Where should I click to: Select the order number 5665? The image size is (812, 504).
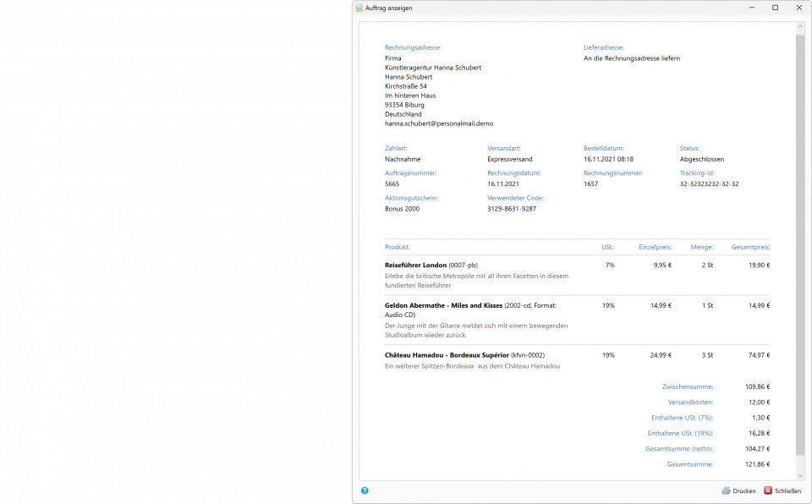coord(392,184)
